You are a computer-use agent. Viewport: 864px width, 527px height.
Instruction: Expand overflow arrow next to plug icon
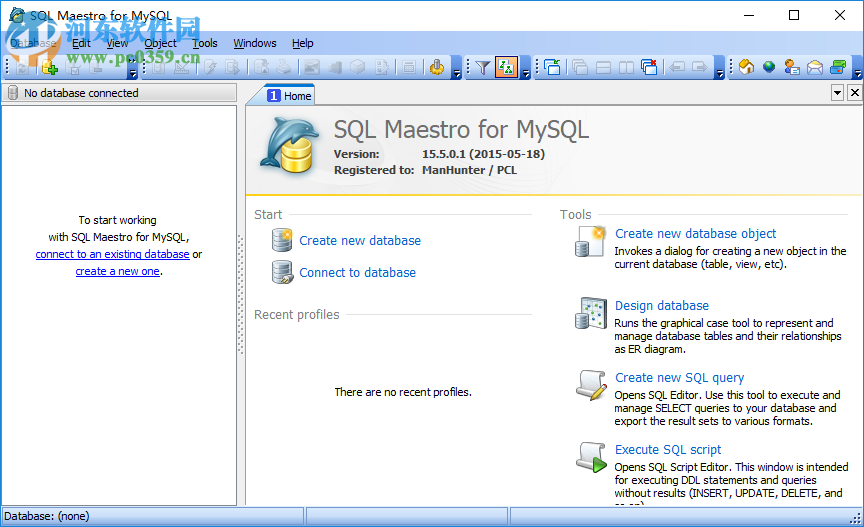click(456, 67)
